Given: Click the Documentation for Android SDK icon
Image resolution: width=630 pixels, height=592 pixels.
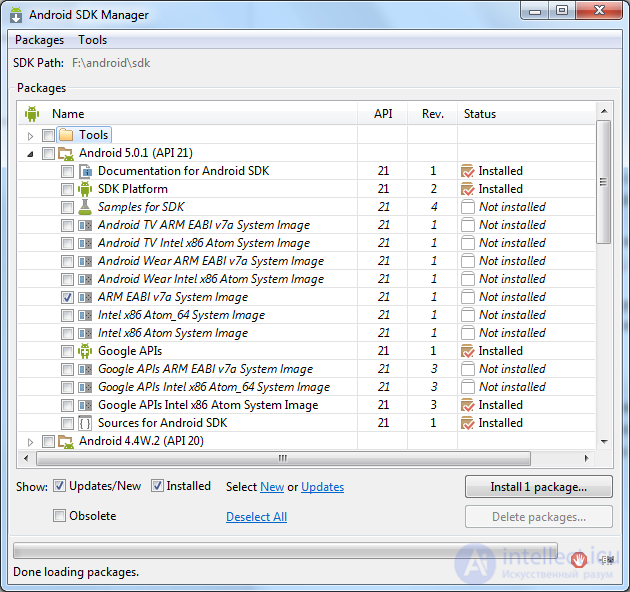Looking at the screenshot, I should coord(85,171).
